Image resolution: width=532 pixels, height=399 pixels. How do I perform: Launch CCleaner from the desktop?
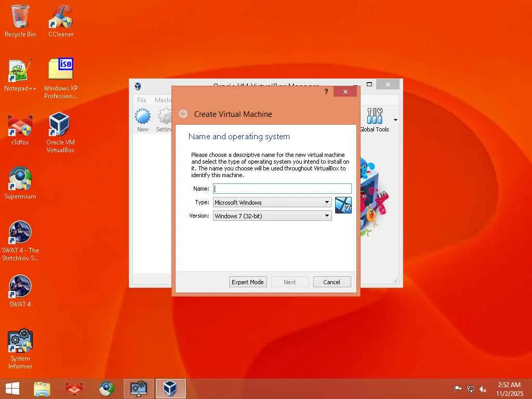click(61, 20)
